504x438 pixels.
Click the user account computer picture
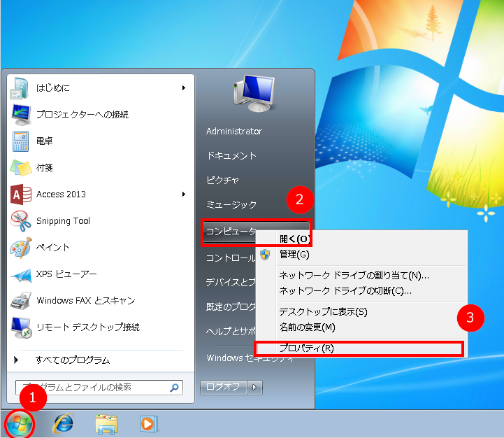point(254,93)
